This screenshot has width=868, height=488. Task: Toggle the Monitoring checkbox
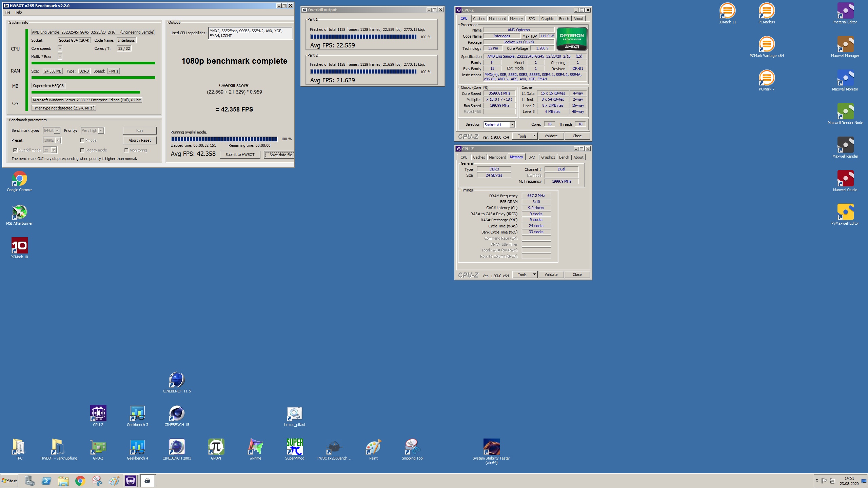(x=126, y=150)
